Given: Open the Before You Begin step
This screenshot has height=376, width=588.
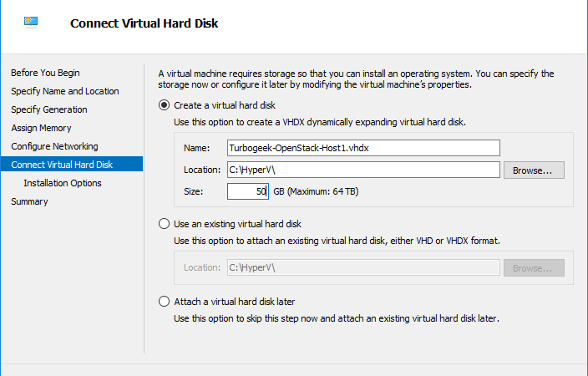Looking at the screenshot, I should (x=45, y=73).
